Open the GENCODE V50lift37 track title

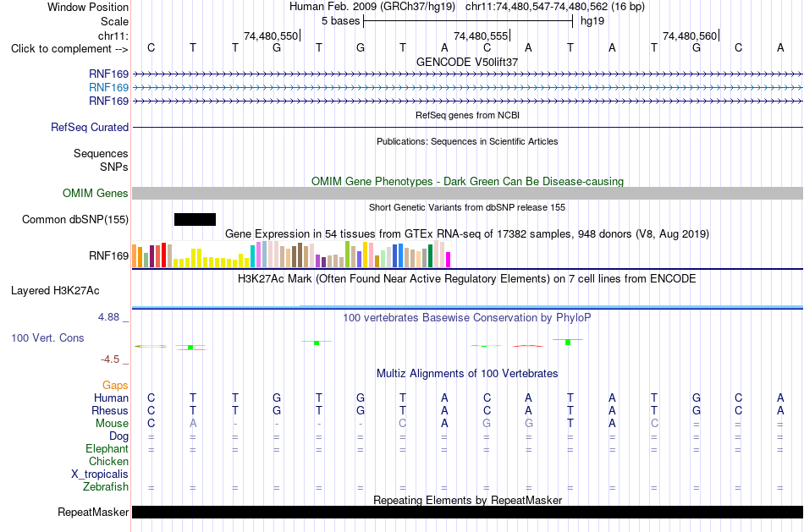(467, 62)
